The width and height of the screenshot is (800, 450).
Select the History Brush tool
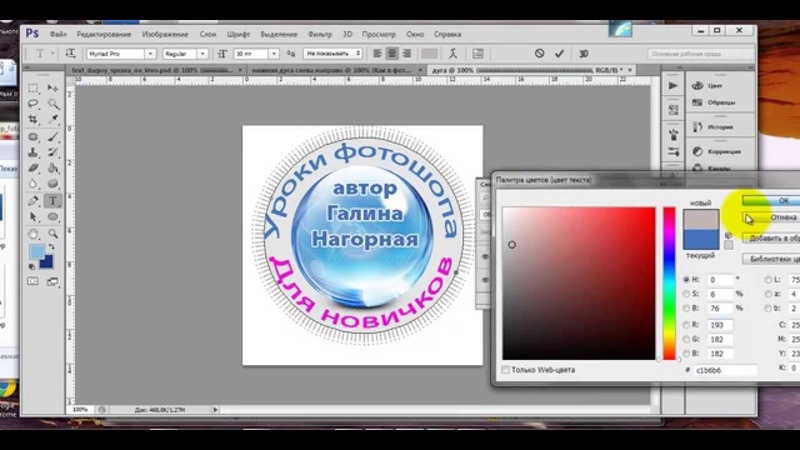(x=53, y=152)
